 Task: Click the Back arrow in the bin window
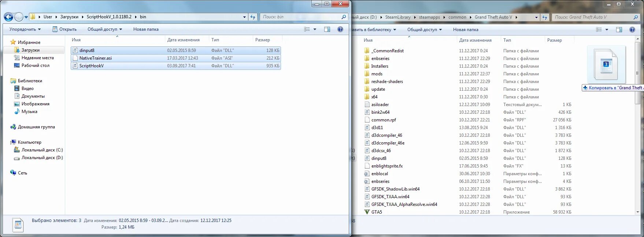coord(8,17)
